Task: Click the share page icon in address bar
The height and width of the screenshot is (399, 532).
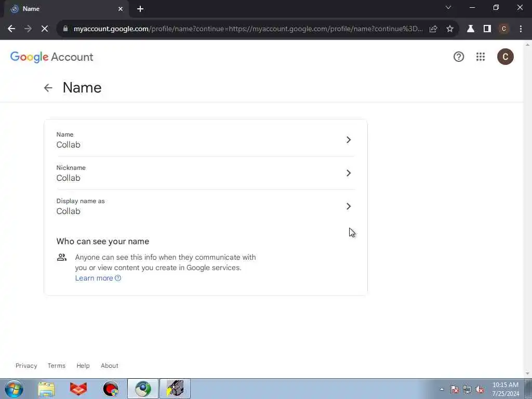Action: (x=433, y=29)
